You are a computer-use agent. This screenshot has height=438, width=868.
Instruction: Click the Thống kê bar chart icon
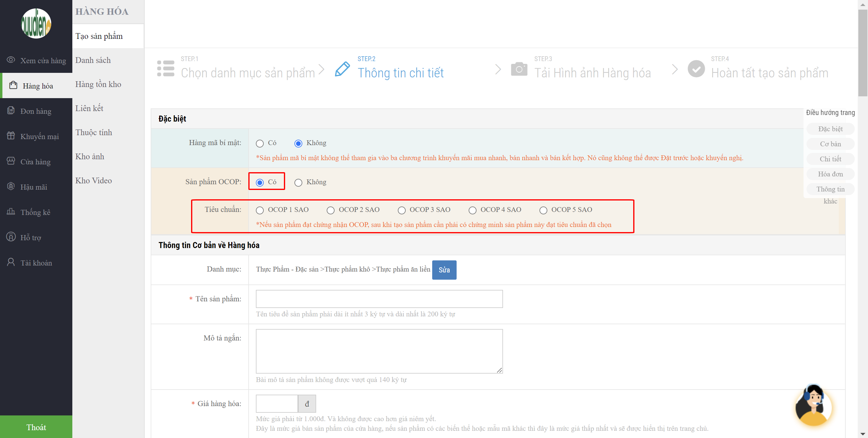coord(11,211)
